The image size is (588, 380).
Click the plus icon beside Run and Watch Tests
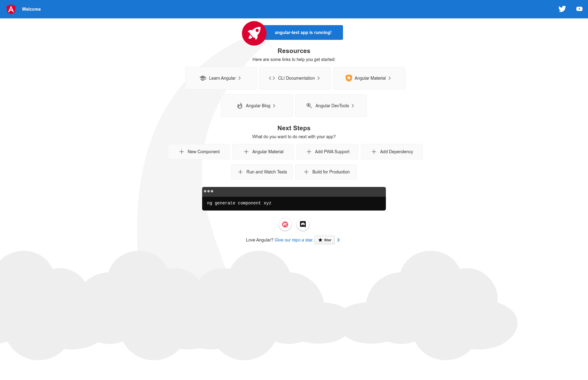pyautogui.click(x=240, y=172)
